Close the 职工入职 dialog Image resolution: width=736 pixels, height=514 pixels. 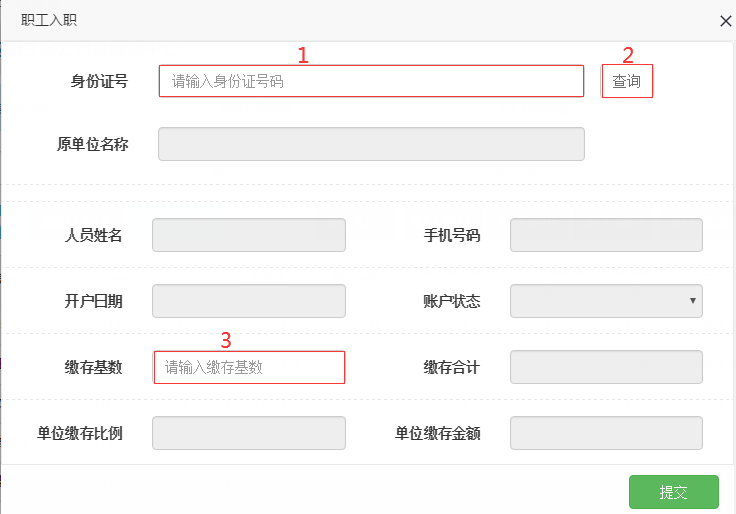[726, 20]
